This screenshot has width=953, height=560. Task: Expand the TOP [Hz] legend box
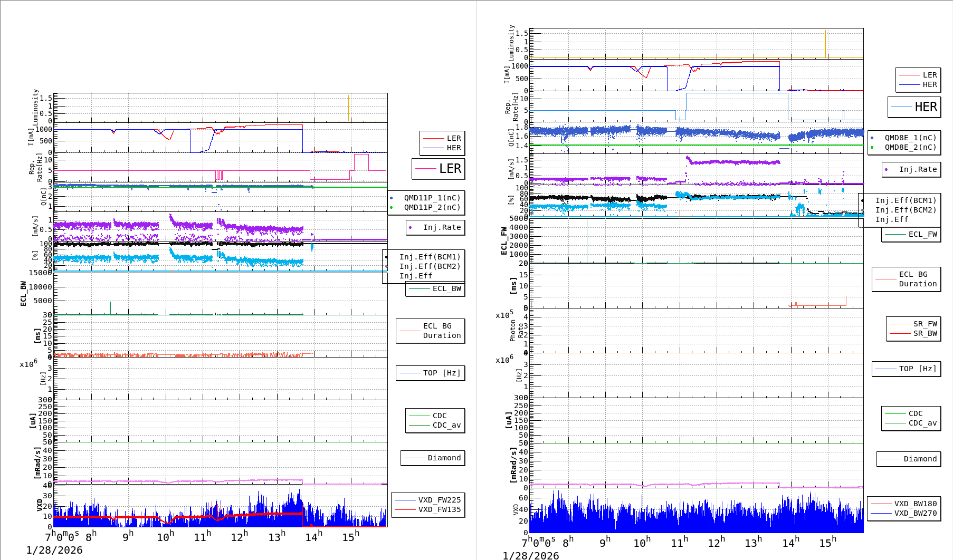430,373
